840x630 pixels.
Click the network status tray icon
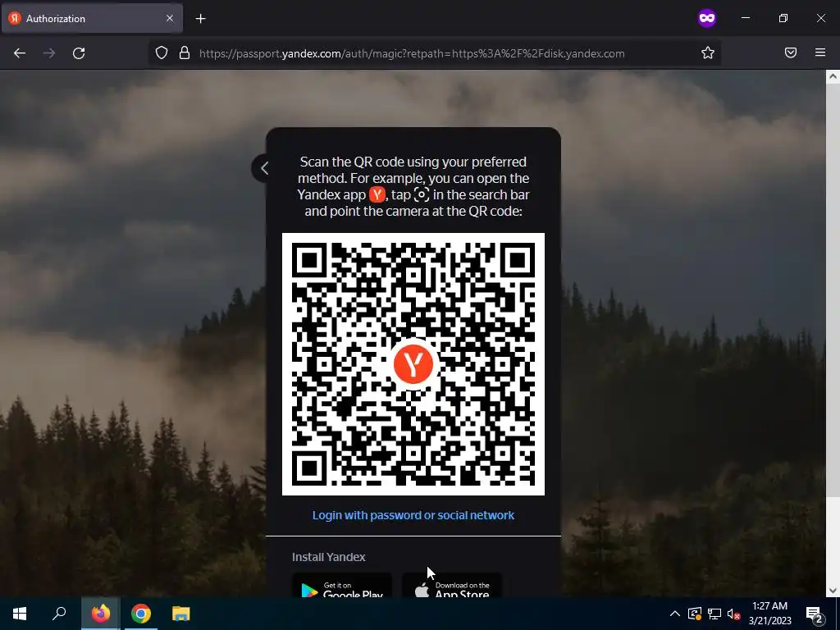[x=714, y=614]
